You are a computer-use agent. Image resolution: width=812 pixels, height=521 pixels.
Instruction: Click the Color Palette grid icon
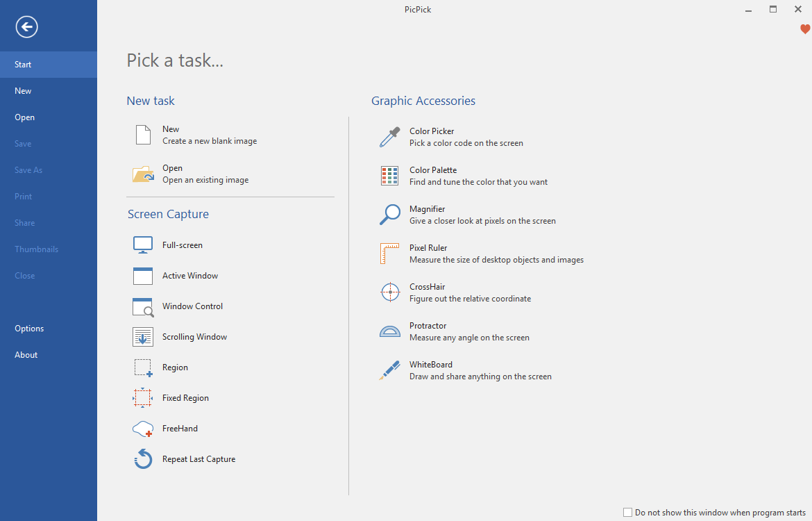(389, 176)
